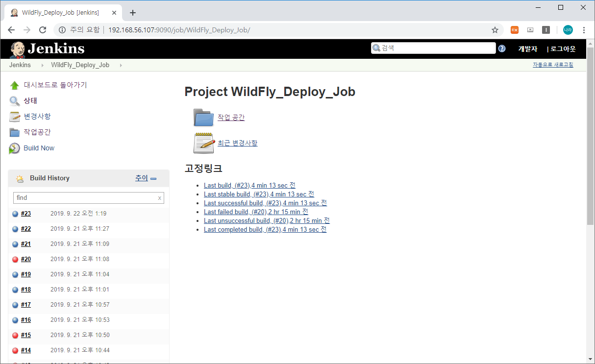Click blue status ball of build #23

(x=15, y=214)
